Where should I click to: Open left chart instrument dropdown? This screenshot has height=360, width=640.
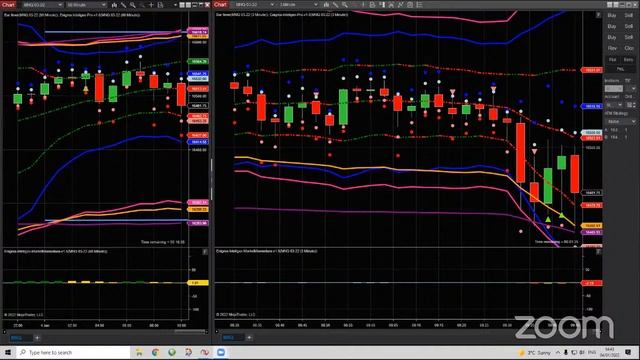pos(42,5)
